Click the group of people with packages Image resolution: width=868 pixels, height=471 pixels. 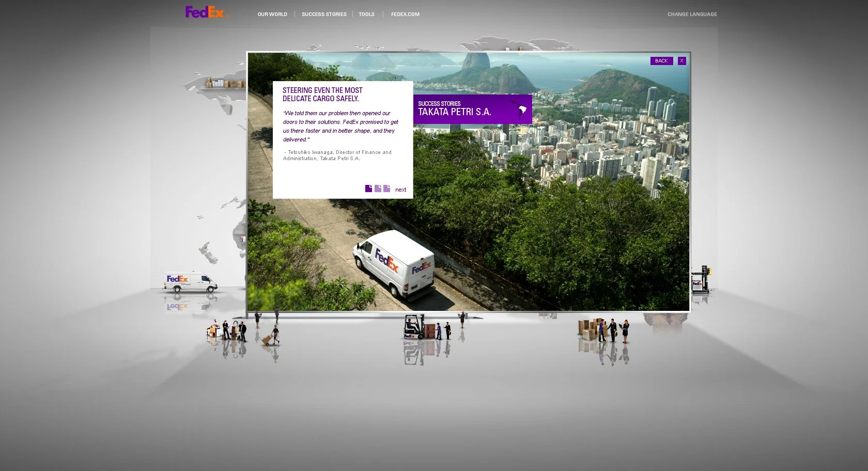[x=227, y=331]
